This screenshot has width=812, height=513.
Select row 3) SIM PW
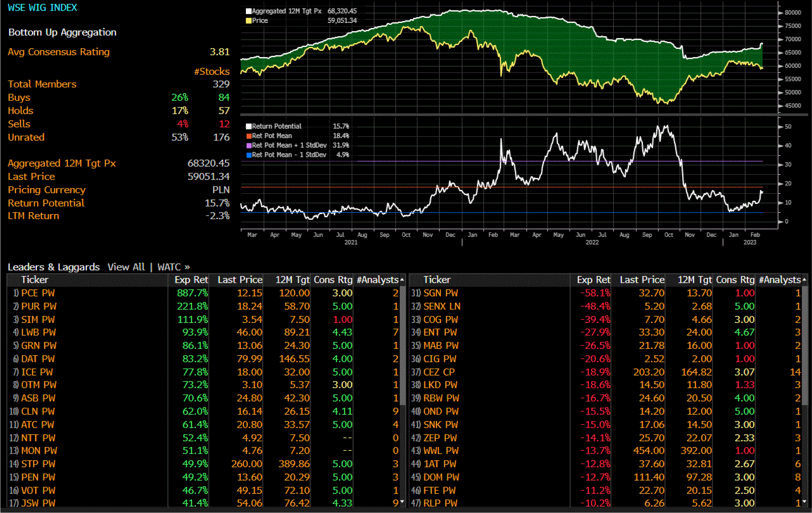203,319
